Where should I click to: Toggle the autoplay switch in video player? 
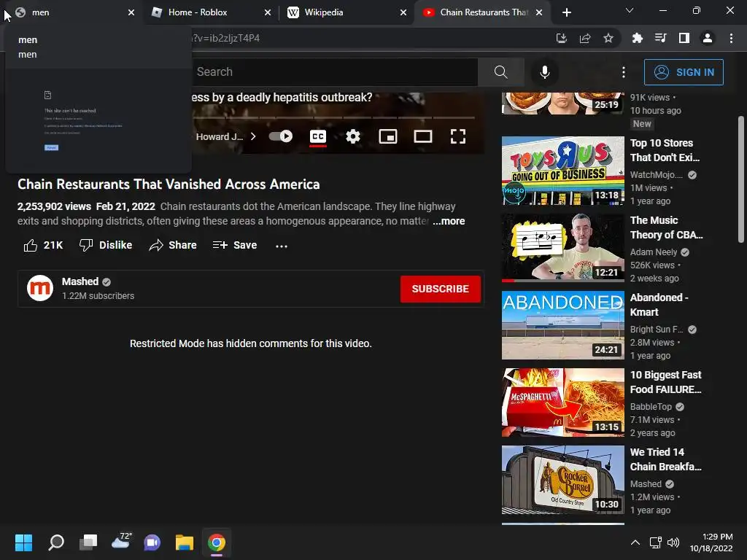281,136
